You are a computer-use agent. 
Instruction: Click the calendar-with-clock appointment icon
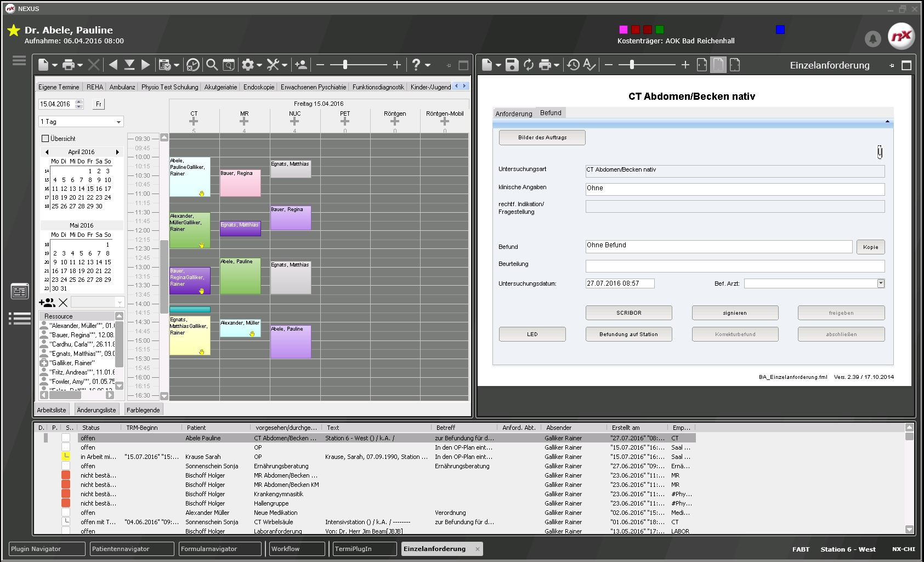tap(165, 65)
